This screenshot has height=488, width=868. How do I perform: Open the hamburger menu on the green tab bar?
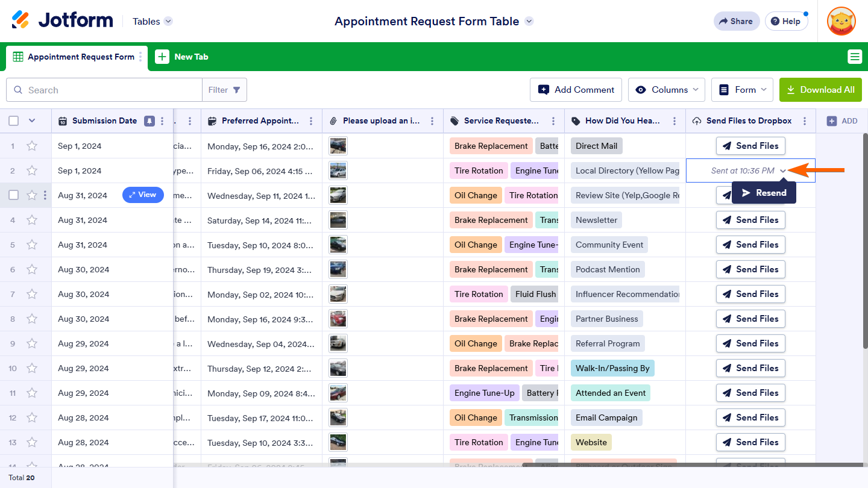(x=855, y=57)
